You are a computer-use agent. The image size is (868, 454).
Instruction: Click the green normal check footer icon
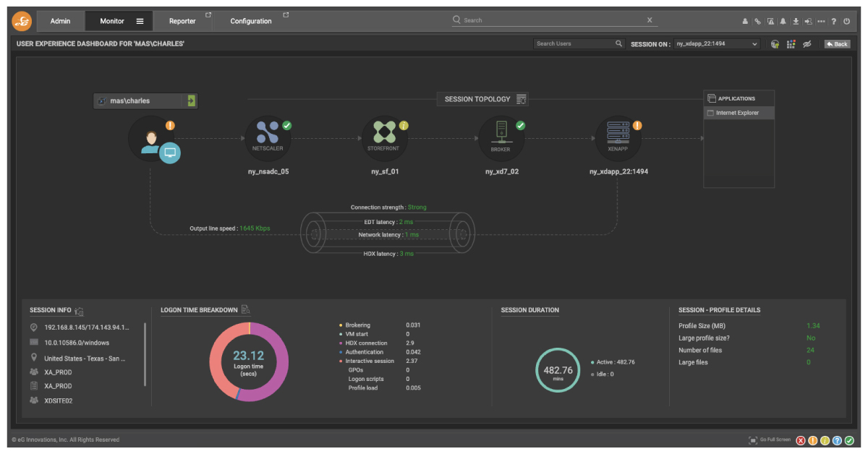(849, 440)
